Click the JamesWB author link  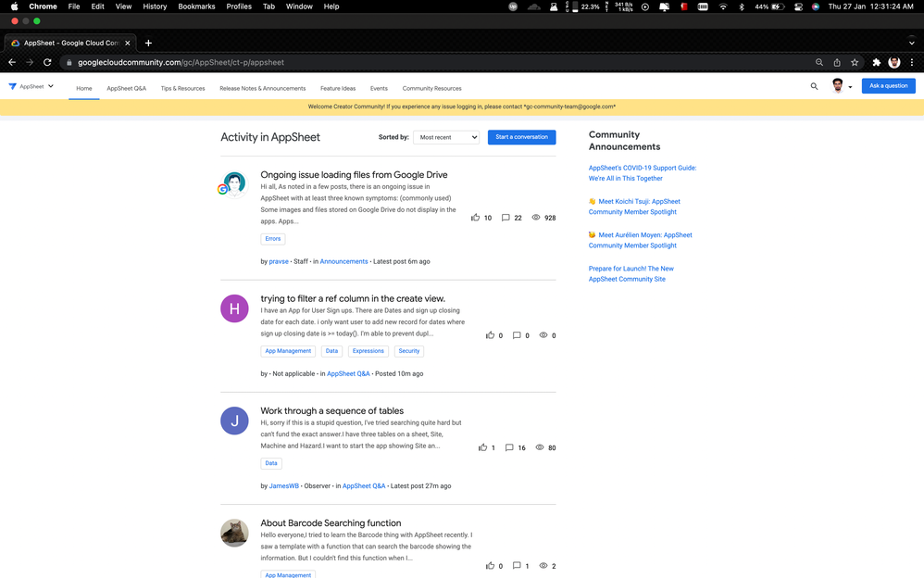point(284,486)
